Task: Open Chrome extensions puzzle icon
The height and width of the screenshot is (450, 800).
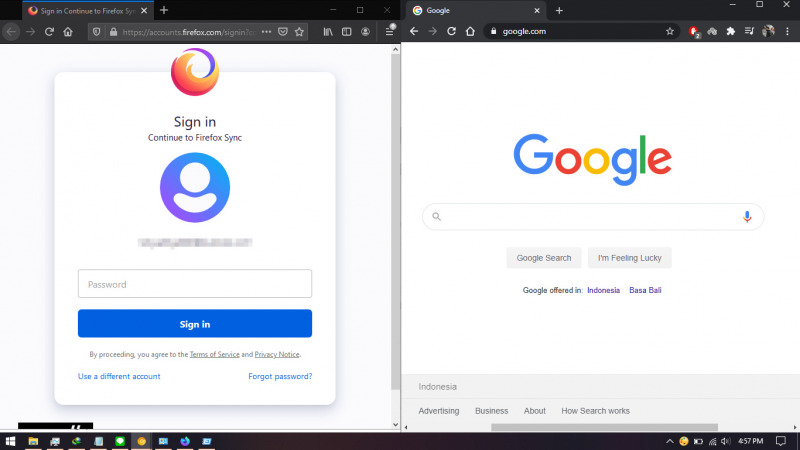Action: (x=731, y=31)
